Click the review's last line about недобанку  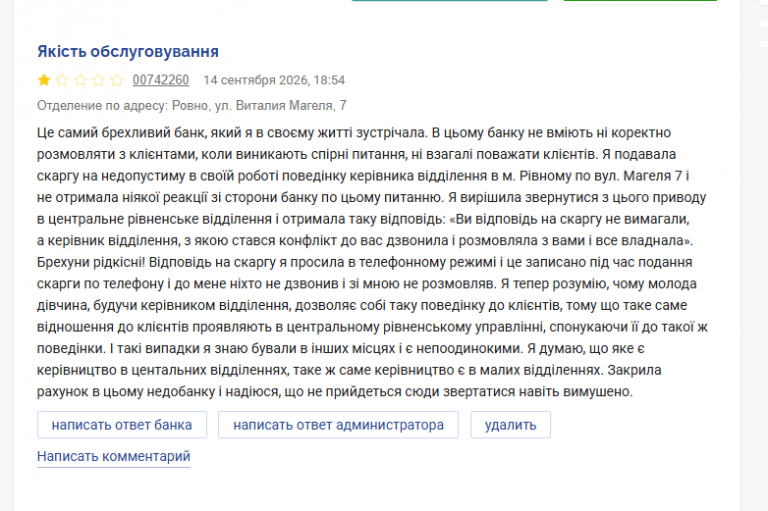[335, 391]
